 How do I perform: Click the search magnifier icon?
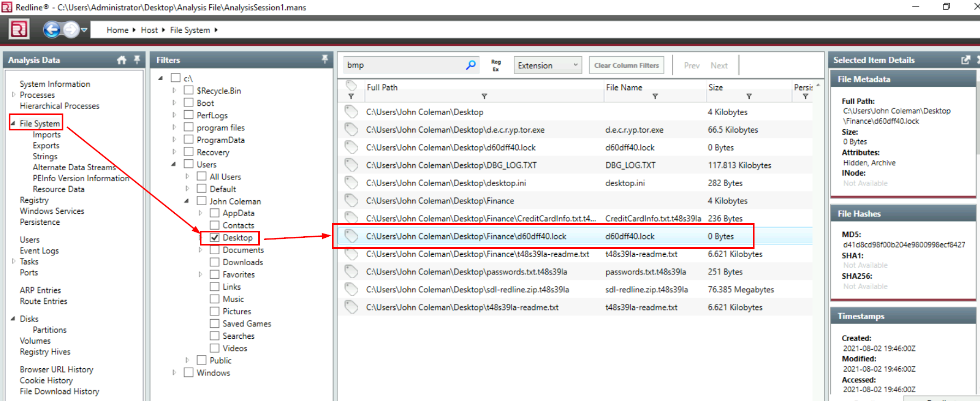pyautogui.click(x=471, y=65)
